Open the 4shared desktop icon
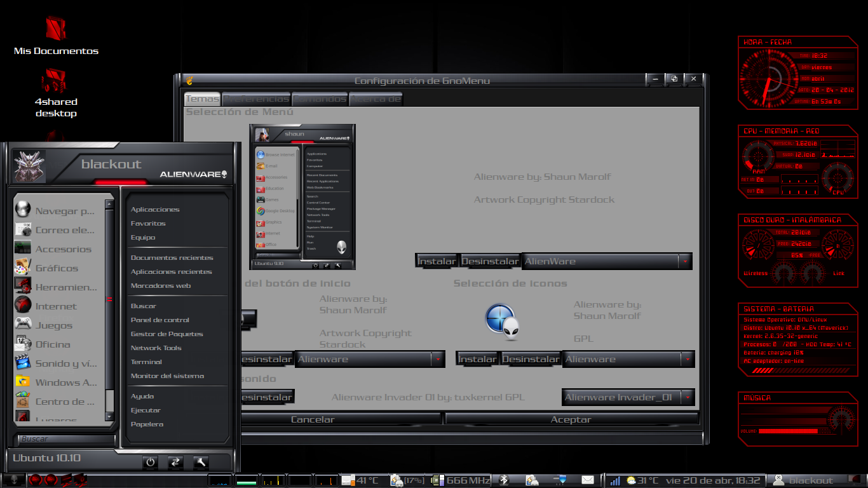 (x=56, y=93)
